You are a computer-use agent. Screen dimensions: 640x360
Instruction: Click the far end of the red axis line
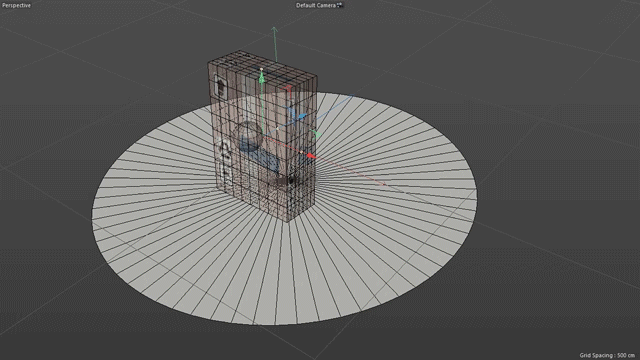click(384, 184)
